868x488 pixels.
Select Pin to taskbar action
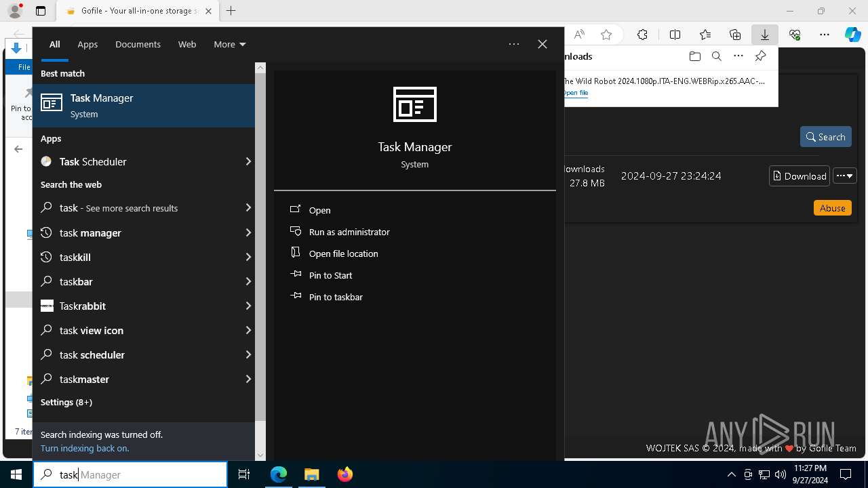point(336,297)
